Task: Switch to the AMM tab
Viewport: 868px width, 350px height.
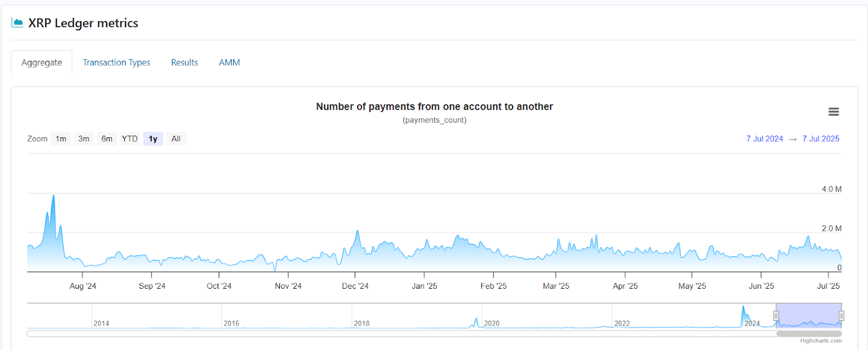Action: (x=229, y=63)
